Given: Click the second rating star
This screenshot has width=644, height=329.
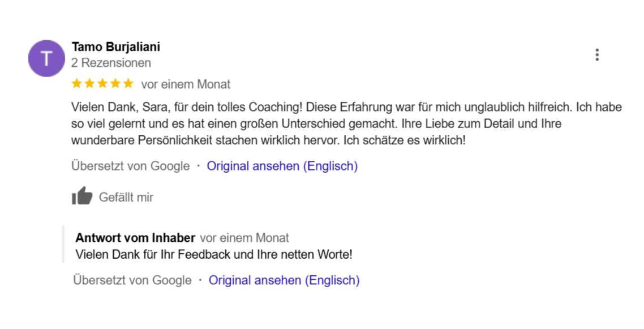Looking at the screenshot, I should (x=90, y=84).
